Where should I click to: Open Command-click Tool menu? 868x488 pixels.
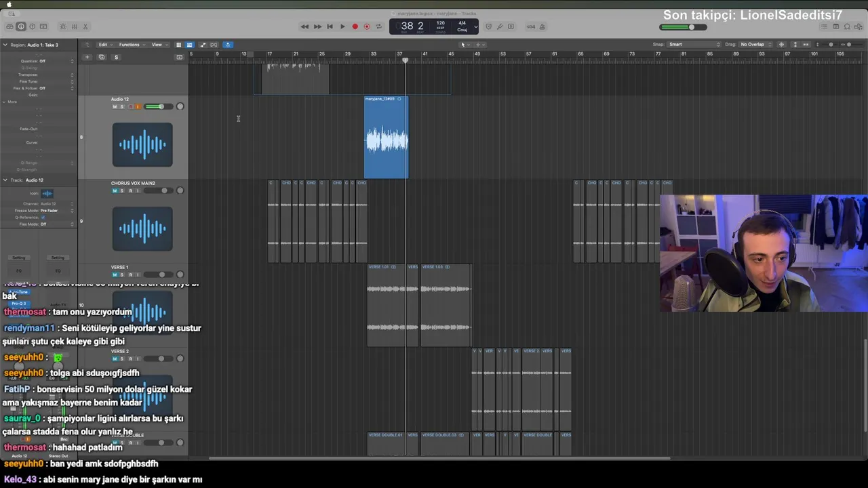479,45
